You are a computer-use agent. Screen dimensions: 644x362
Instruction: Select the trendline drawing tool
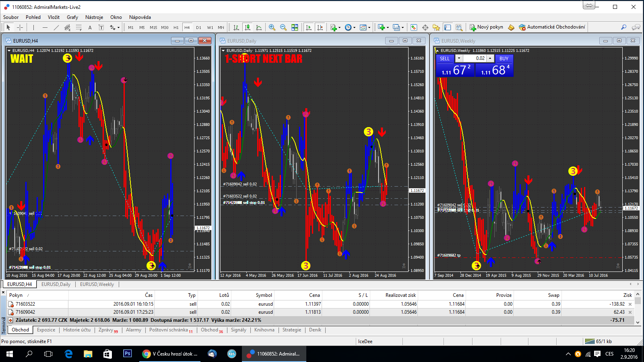[x=56, y=27]
